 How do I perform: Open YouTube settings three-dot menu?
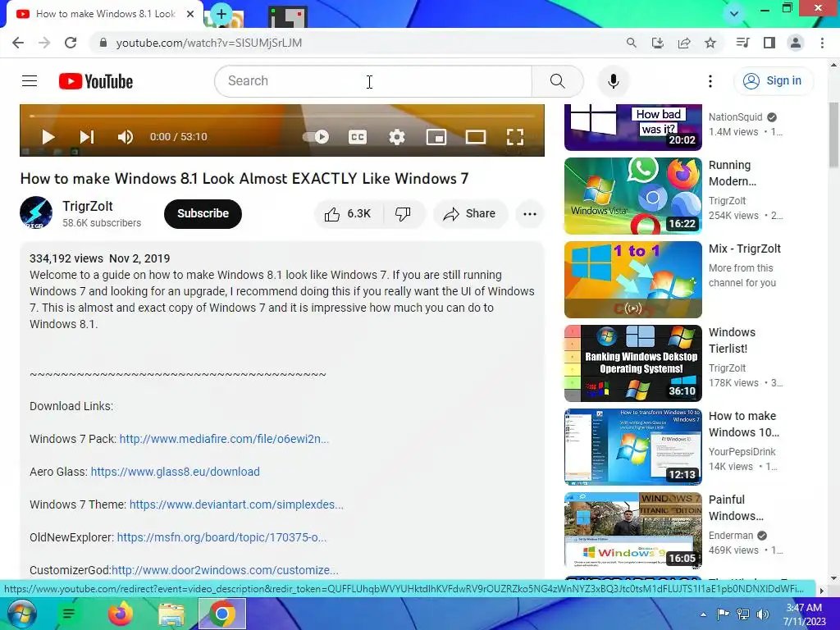point(710,81)
